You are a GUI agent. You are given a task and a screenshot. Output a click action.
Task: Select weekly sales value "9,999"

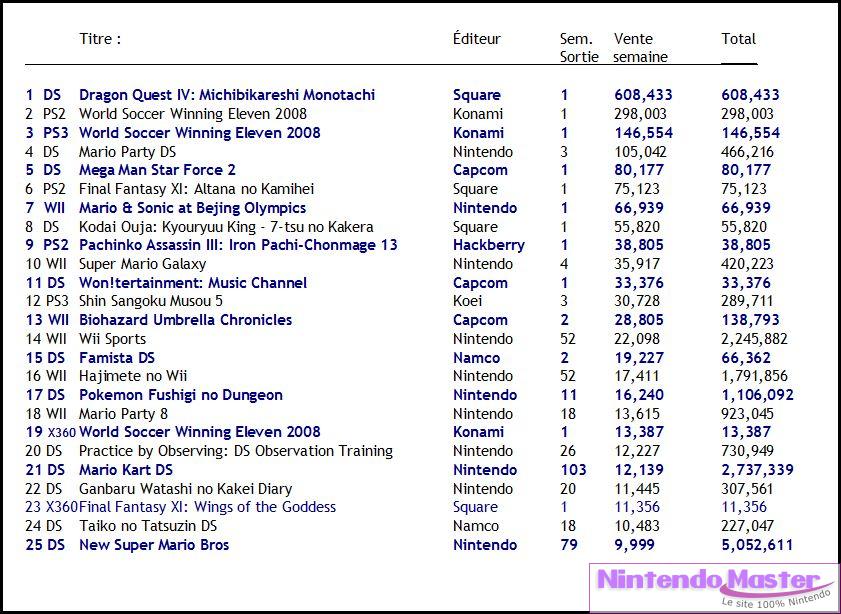pyautogui.click(x=635, y=545)
